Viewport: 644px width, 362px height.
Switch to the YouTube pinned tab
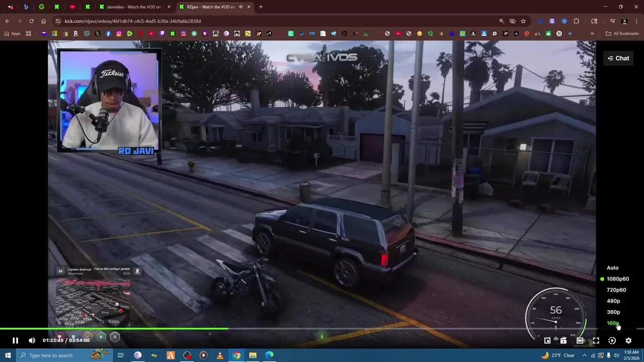[72, 7]
